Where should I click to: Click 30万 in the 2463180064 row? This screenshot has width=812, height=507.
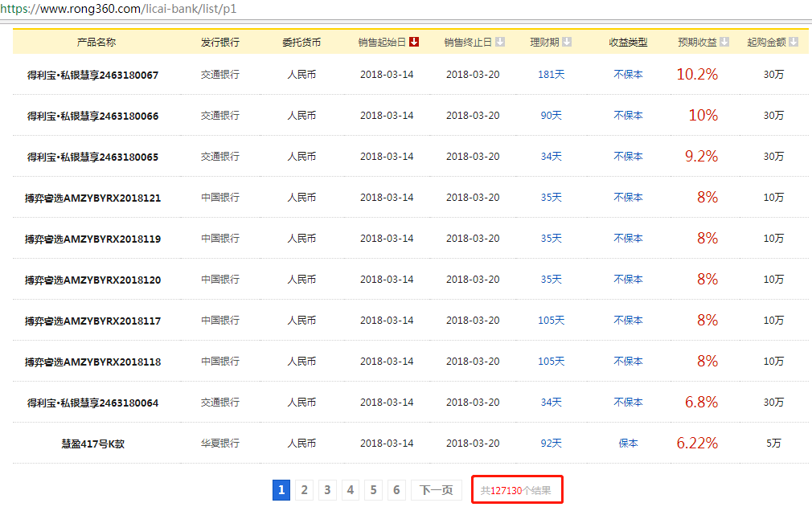tap(773, 402)
